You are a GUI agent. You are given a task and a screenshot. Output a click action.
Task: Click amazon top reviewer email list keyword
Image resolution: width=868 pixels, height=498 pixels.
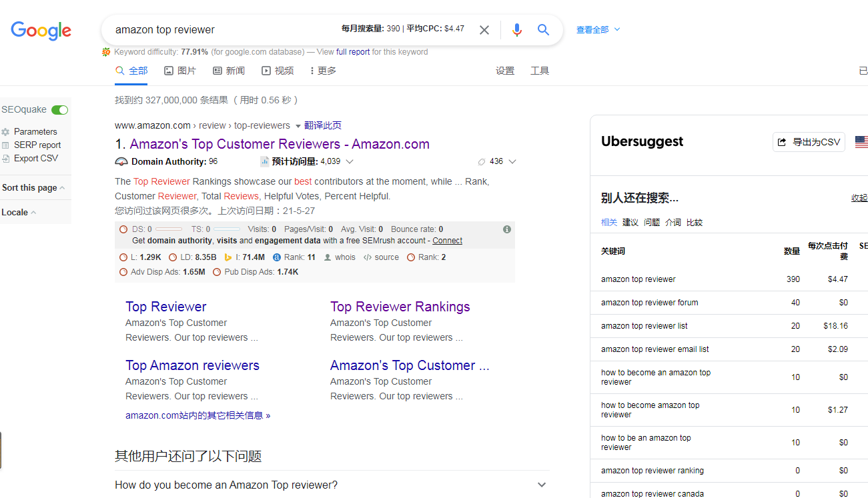pos(655,349)
